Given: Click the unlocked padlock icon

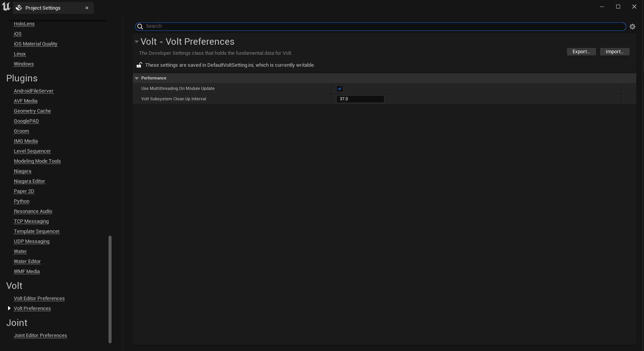Looking at the screenshot, I should click(139, 65).
